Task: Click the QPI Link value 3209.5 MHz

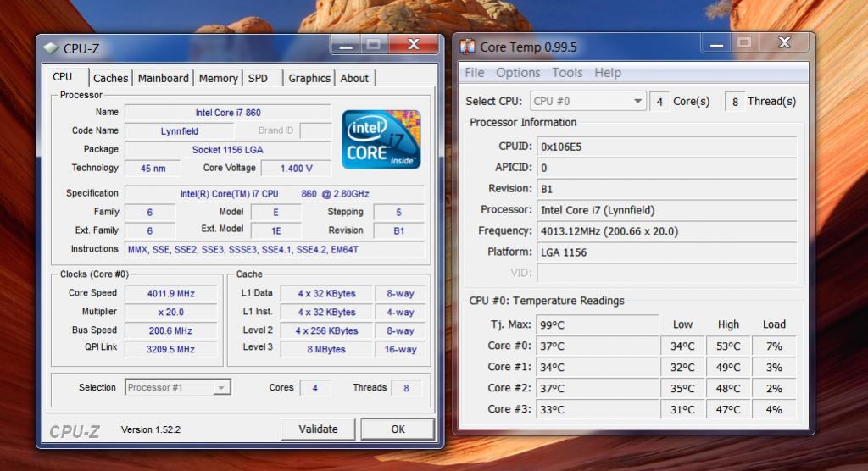Action: click(x=170, y=349)
